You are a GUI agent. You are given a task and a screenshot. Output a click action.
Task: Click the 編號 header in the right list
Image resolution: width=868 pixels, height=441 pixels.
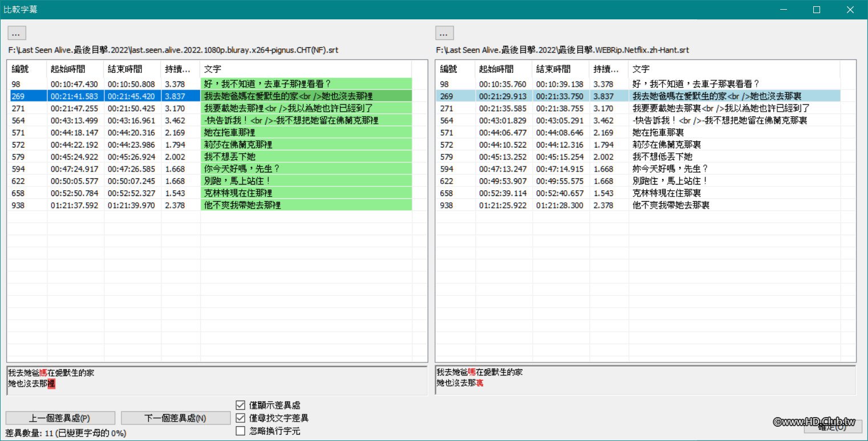[x=456, y=69]
